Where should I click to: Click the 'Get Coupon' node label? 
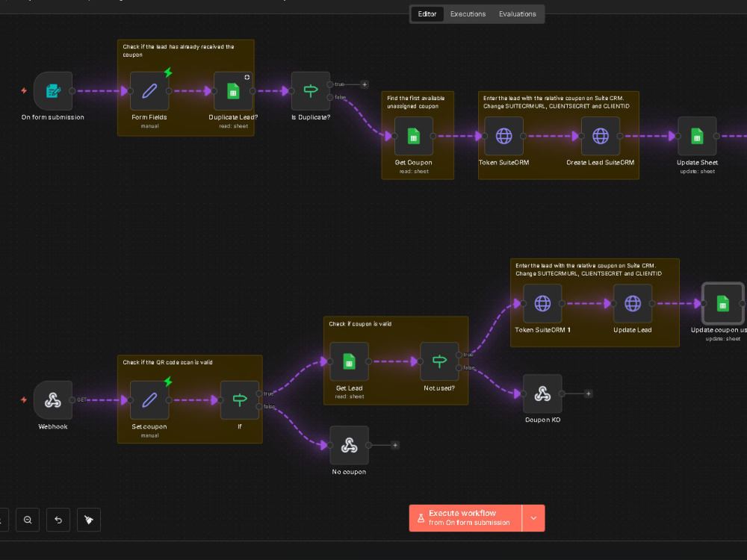pos(414,162)
